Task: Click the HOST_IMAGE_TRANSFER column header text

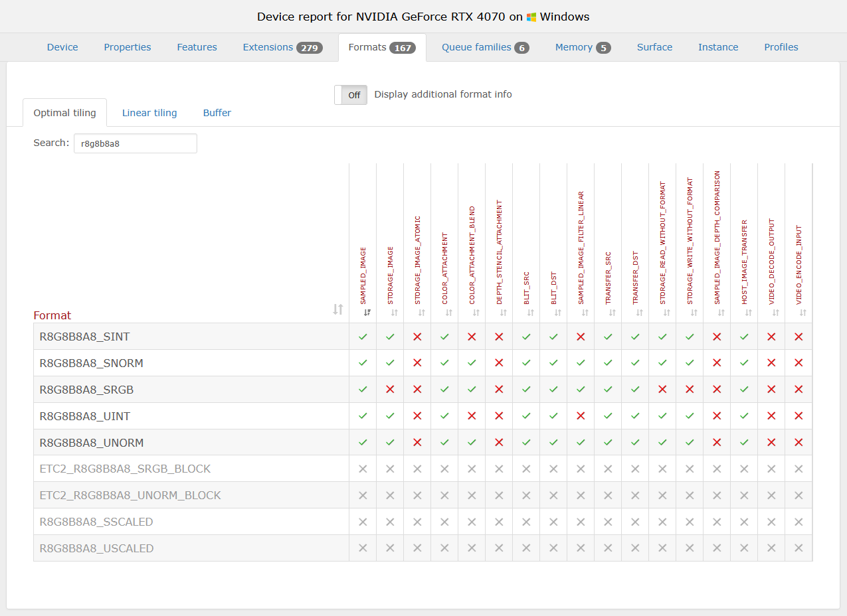Action: (745, 262)
